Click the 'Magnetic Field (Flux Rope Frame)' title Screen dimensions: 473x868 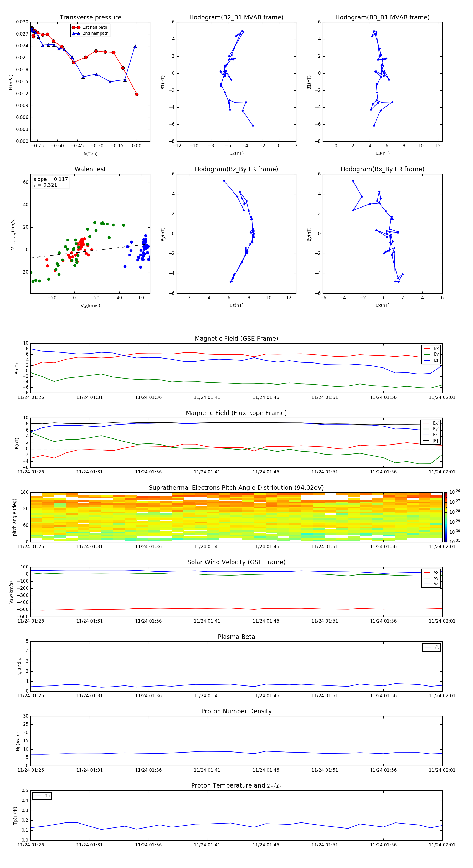[x=236, y=413]
